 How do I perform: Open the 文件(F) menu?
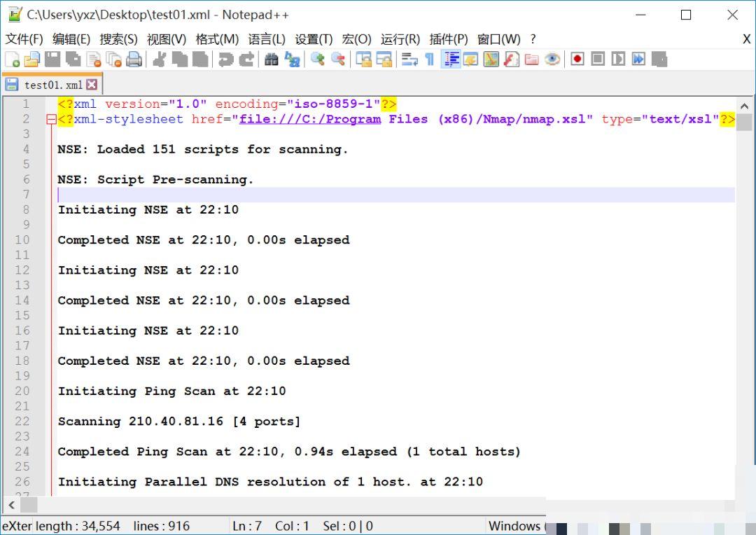tap(24, 39)
